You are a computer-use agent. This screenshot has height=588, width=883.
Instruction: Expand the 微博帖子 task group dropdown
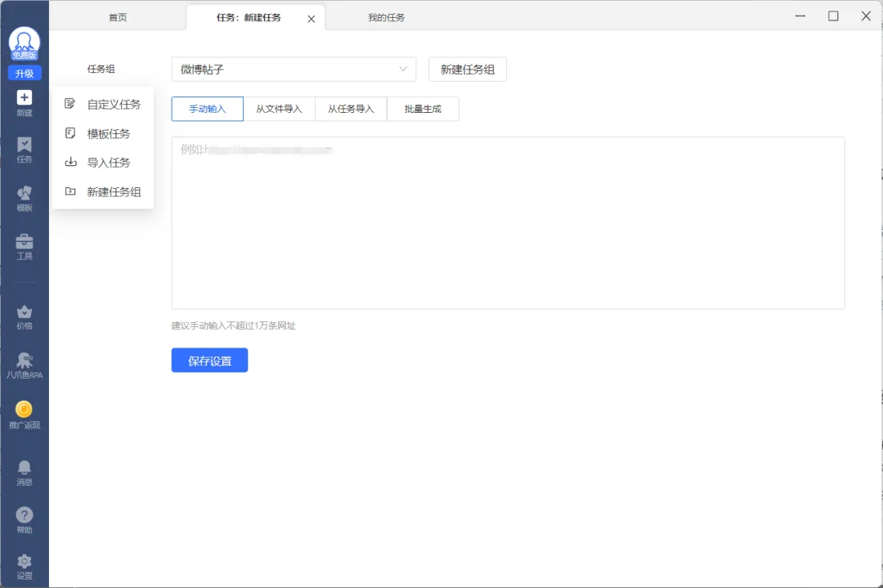click(294, 70)
